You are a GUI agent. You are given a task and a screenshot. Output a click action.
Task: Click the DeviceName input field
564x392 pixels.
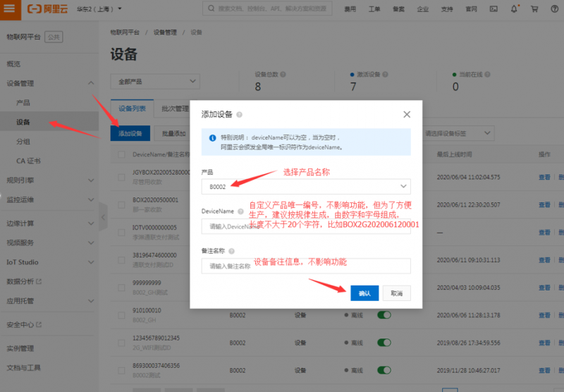click(306, 226)
